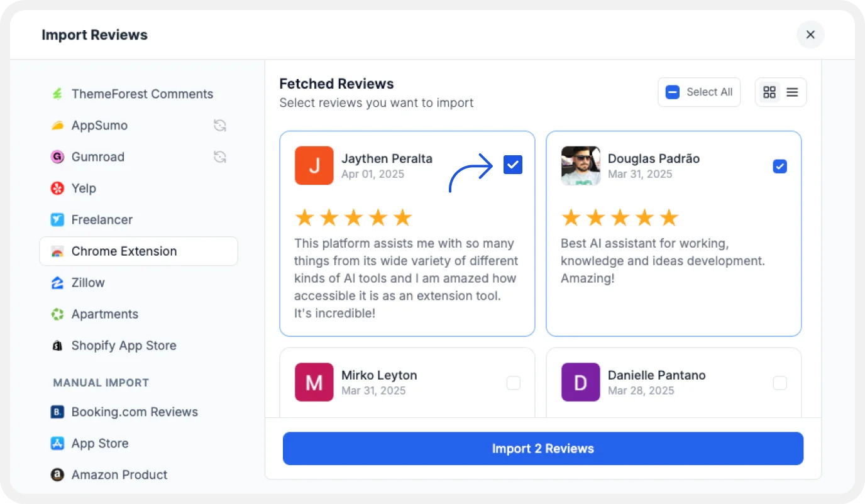Close the Import Reviews dialog

pyautogui.click(x=810, y=35)
